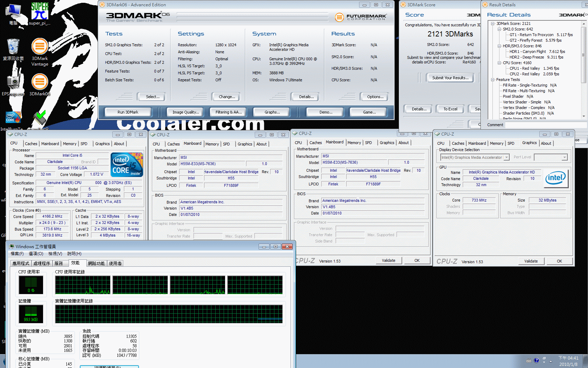This screenshot has width=588, height=368.
Task: Open the 3DMark06 desktop shortcut
Action: [x=40, y=84]
